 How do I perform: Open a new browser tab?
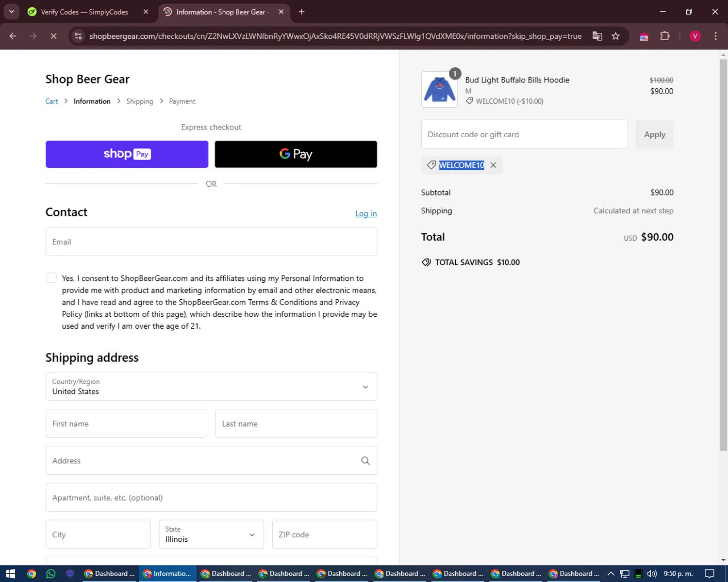click(x=301, y=12)
